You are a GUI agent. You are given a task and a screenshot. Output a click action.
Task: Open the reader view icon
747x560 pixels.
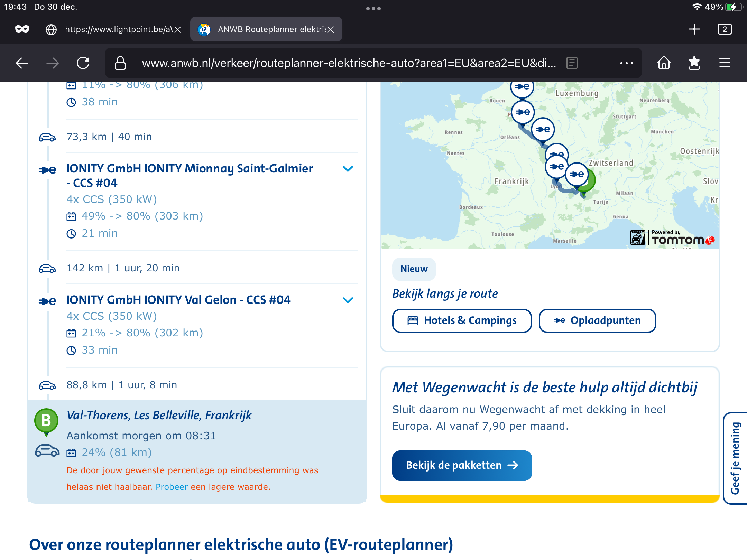572,63
